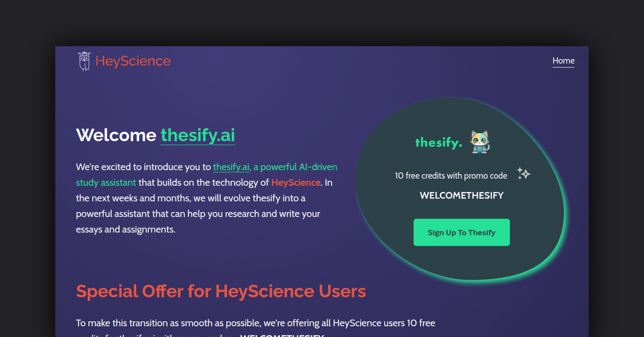The image size is (644, 337).
Task: Click the owl's glasses graphic
Action: 84,57
